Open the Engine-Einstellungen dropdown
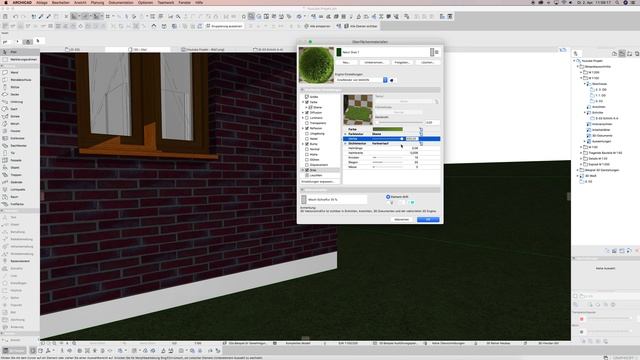The image size is (640, 360). coord(362,80)
